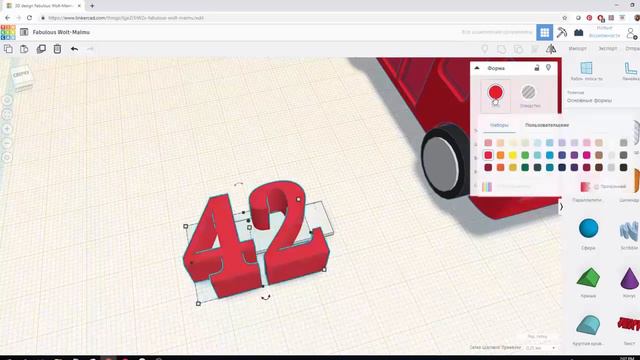The width and height of the screenshot is (640, 360).
Task: Click the multicolor stripes swatch
Action: [487, 187]
